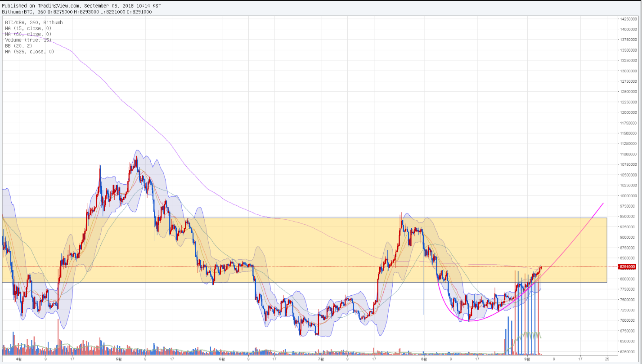Select the 'MA (15, close, 0)' indicator label
The width and height of the screenshot is (642, 364).
coord(28,28)
